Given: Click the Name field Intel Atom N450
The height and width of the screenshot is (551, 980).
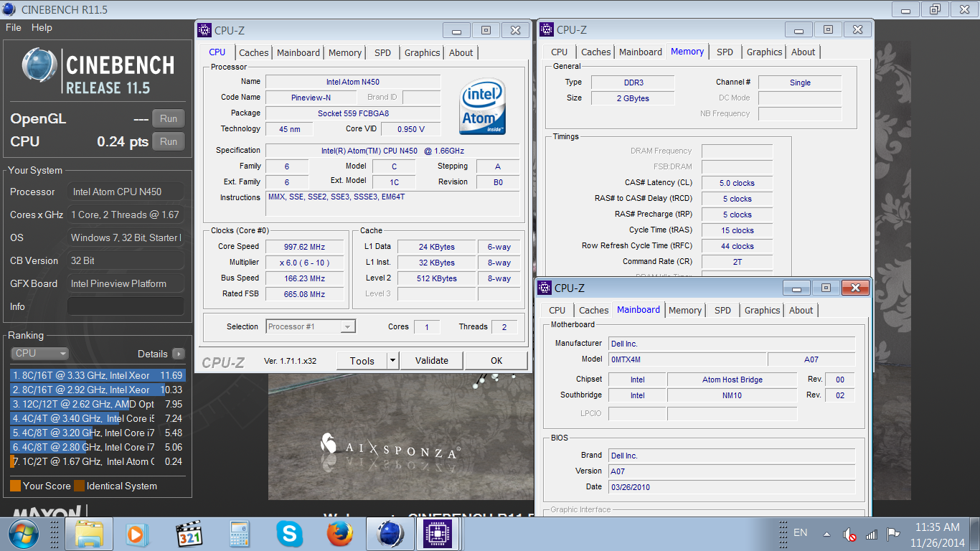Looking at the screenshot, I should (353, 82).
